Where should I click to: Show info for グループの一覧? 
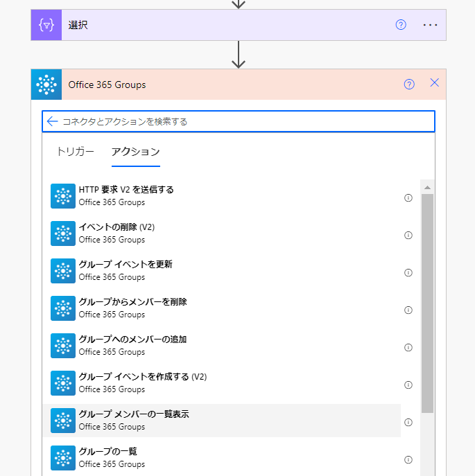[408, 459]
